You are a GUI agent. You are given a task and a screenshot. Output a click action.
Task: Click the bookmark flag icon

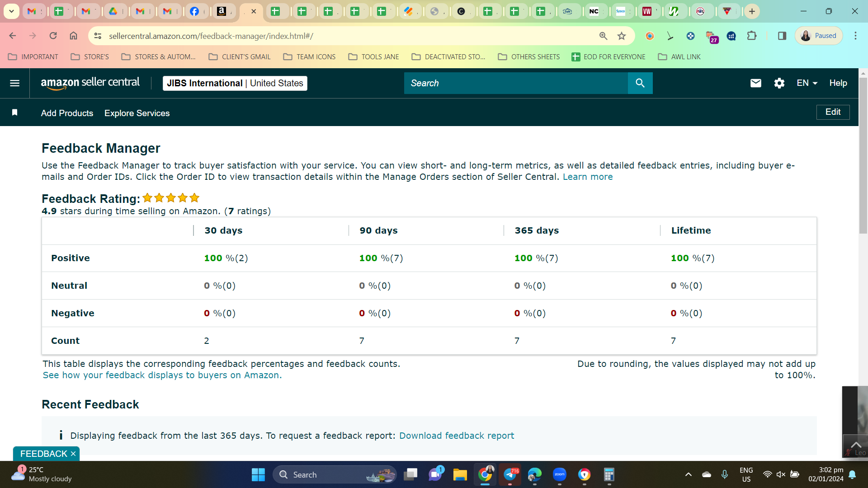coord(14,113)
